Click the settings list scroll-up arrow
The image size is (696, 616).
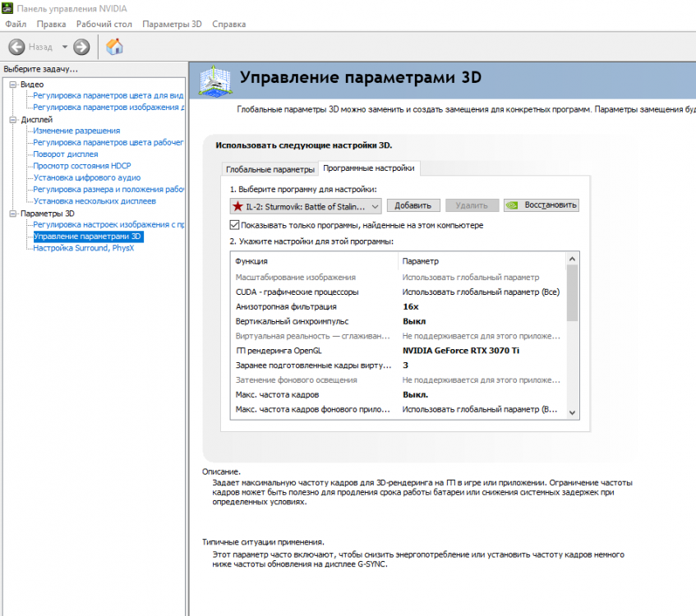pyautogui.click(x=572, y=259)
